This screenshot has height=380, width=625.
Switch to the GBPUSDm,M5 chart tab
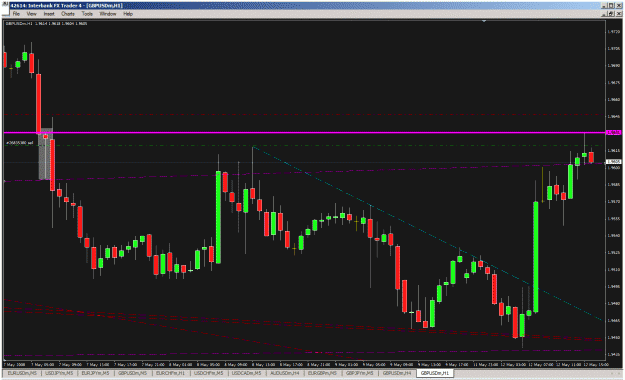[x=132, y=373]
